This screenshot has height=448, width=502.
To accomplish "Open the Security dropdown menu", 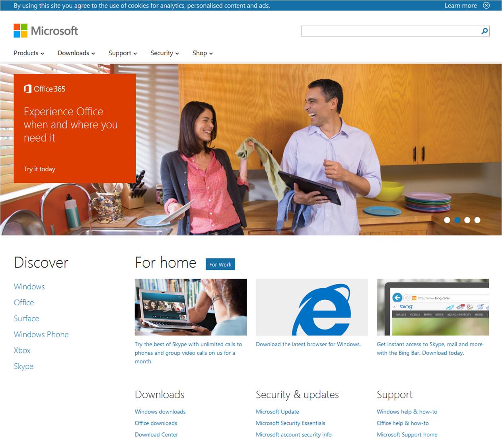I will [x=165, y=53].
